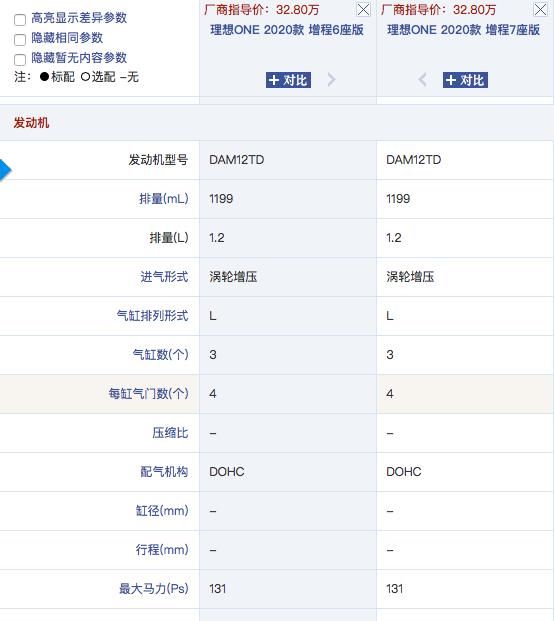Image resolution: width=554 pixels, height=621 pixels.
Task: Open the 排量(mL) parameter link
Action: tap(164, 199)
